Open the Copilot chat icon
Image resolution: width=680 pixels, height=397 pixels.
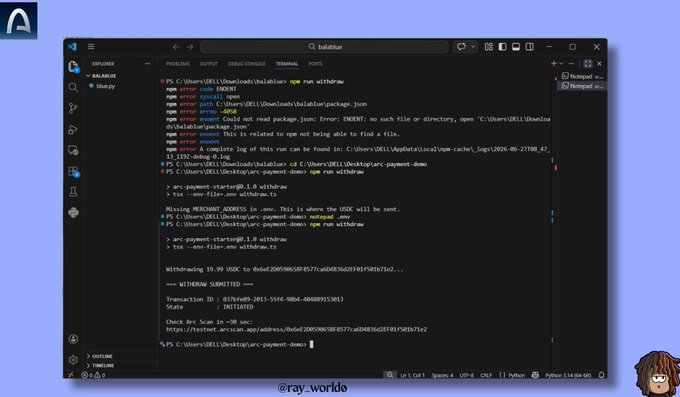461,47
